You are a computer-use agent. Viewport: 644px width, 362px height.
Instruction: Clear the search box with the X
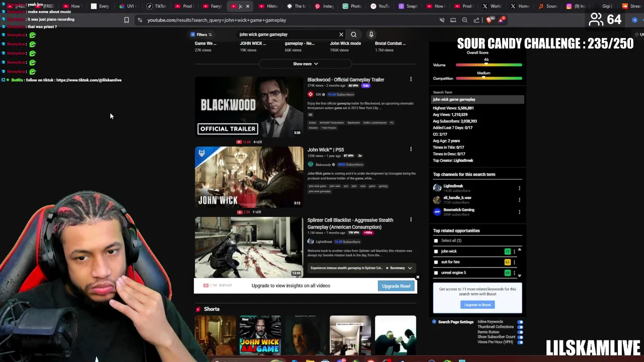coord(341,35)
